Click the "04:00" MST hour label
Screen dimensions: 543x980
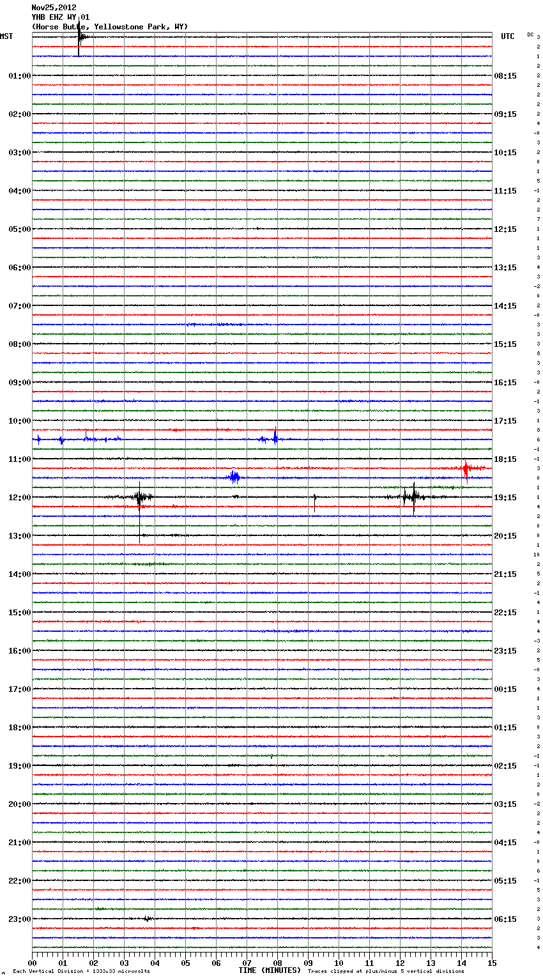[x=20, y=191]
